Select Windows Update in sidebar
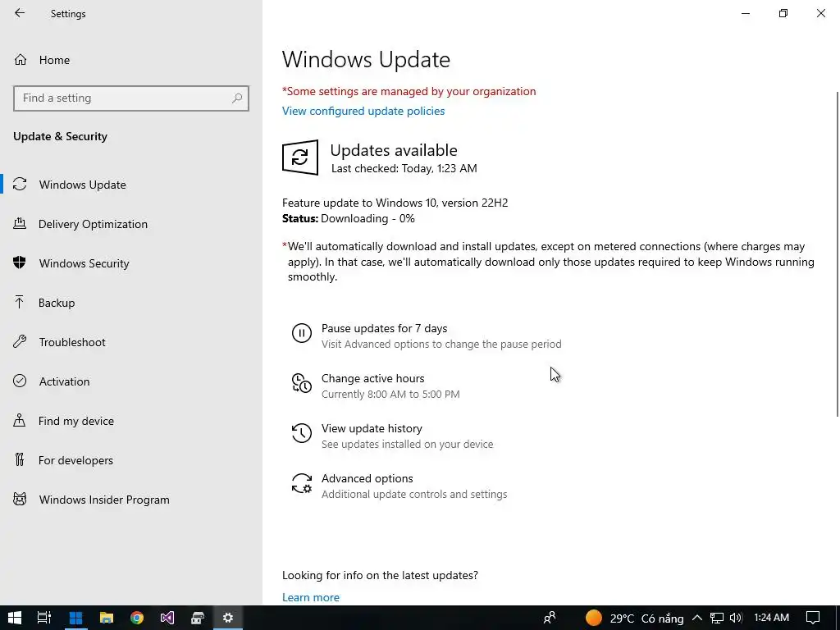Viewport: 840px width, 630px height. coord(131,185)
